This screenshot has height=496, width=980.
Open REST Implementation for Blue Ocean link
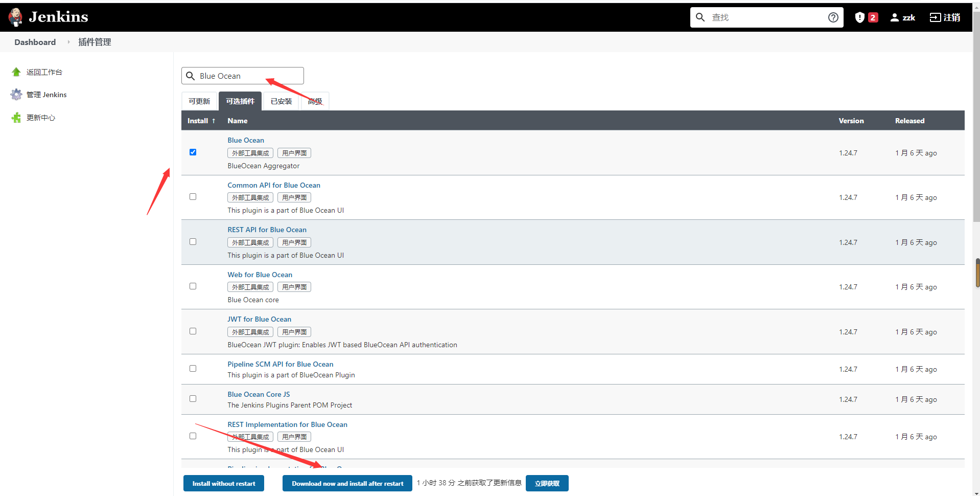[x=287, y=424]
